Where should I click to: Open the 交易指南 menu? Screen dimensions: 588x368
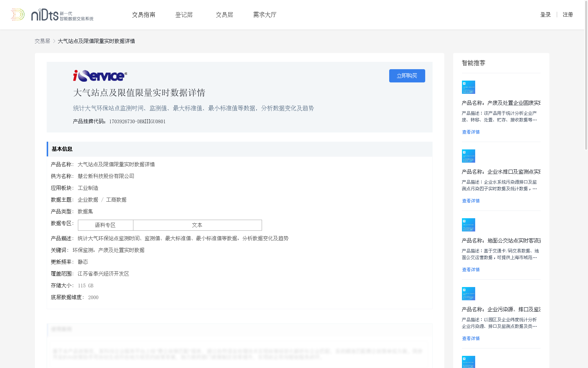(144, 15)
